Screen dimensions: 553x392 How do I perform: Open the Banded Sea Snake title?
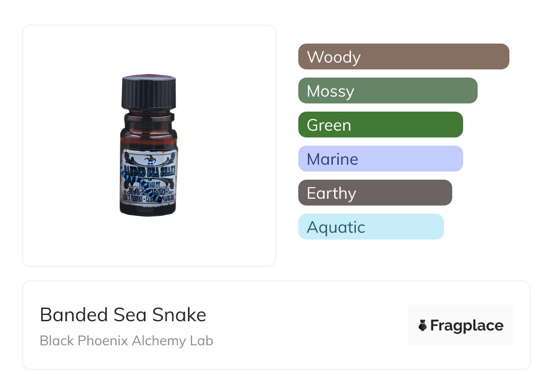click(123, 314)
